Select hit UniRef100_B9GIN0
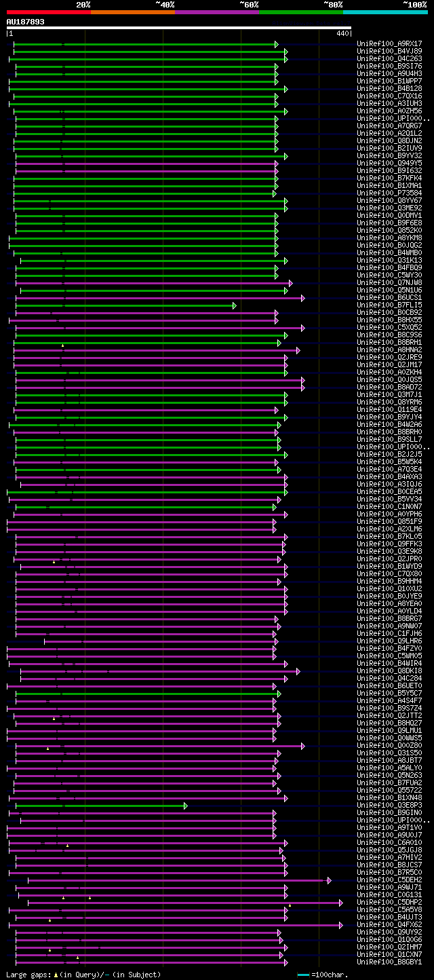The width and height of the screenshot is (434, 980). click(389, 813)
